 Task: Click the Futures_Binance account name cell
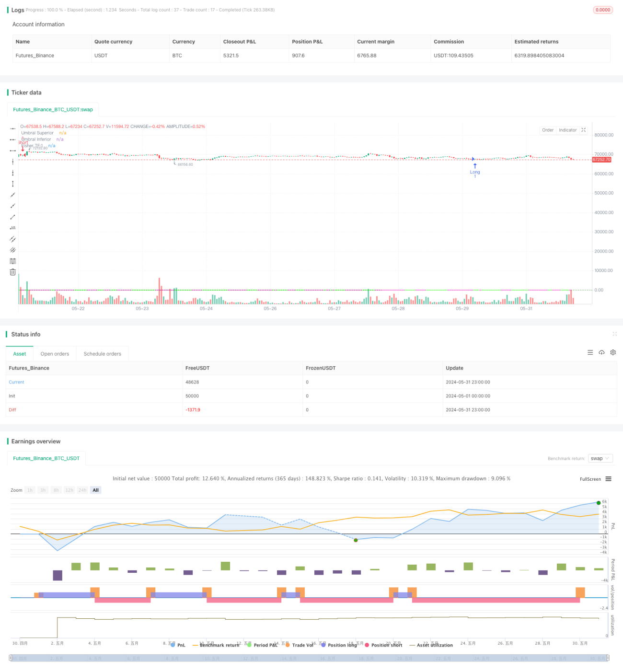(x=35, y=56)
